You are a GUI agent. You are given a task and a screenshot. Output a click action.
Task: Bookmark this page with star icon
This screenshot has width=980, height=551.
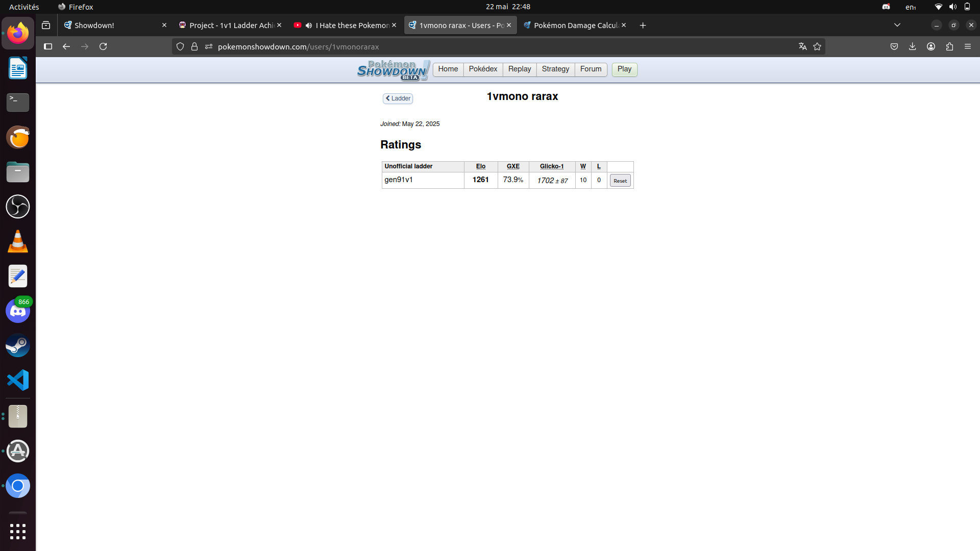[817, 46]
